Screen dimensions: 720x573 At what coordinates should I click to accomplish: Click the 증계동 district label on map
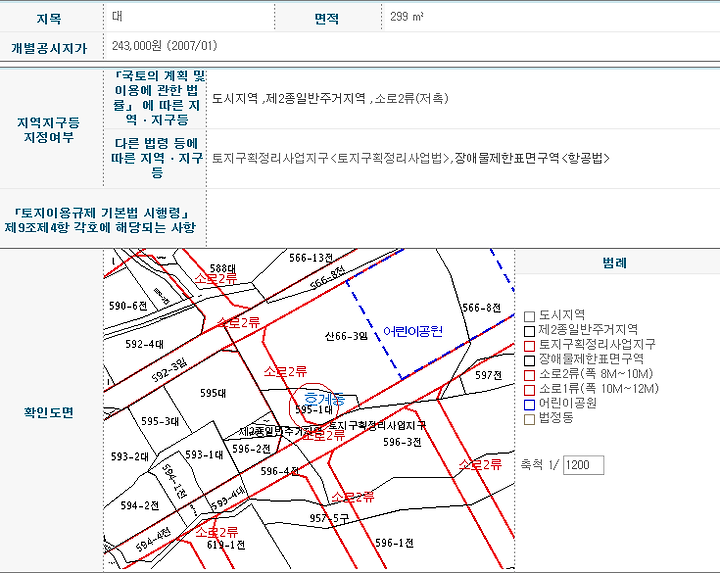325,398
